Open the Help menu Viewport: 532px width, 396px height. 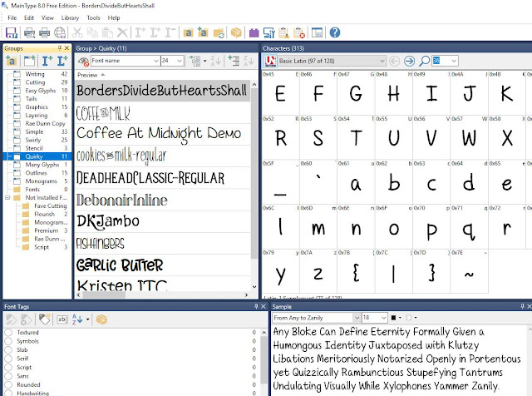coord(114,18)
